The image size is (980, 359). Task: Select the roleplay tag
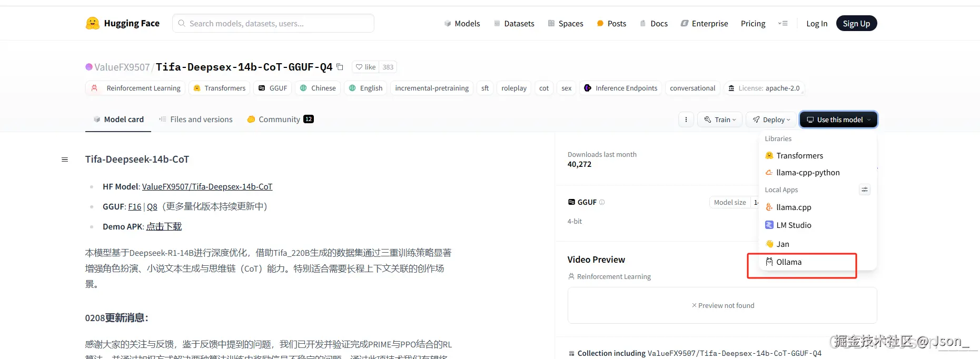[514, 88]
